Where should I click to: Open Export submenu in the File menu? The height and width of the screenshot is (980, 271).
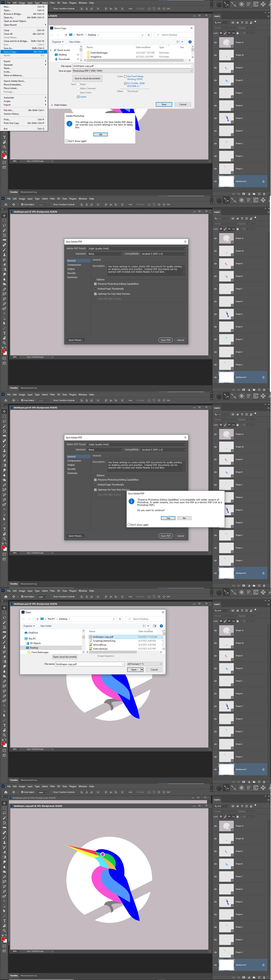[24, 61]
